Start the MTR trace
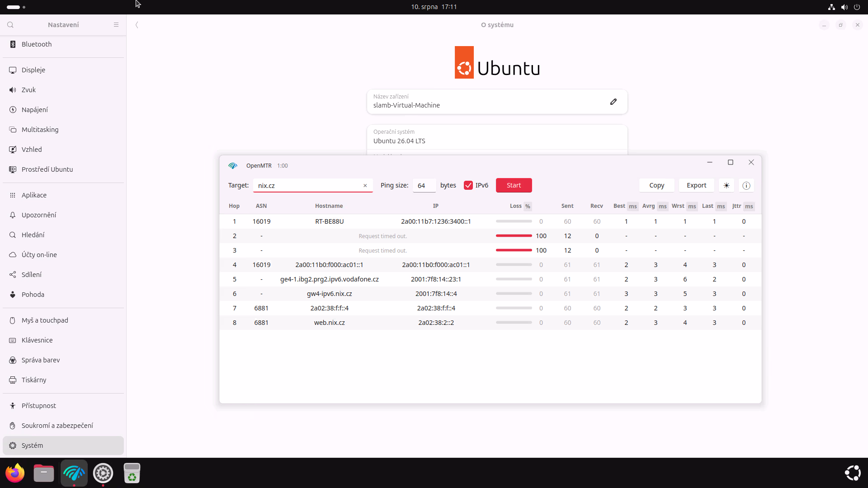 click(x=514, y=185)
